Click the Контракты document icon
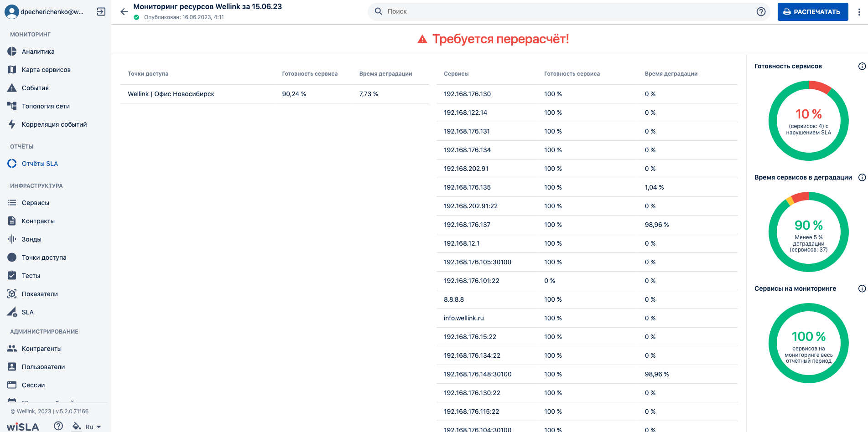868x432 pixels. click(12, 221)
